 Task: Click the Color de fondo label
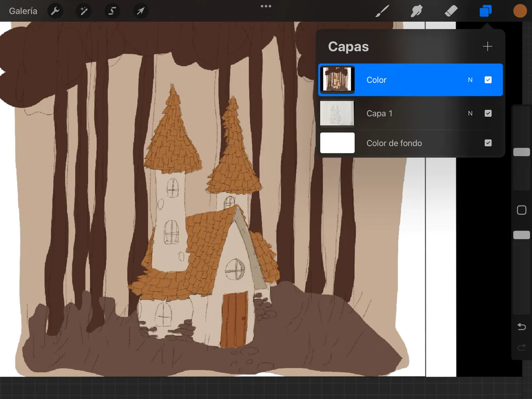(394, 143)
